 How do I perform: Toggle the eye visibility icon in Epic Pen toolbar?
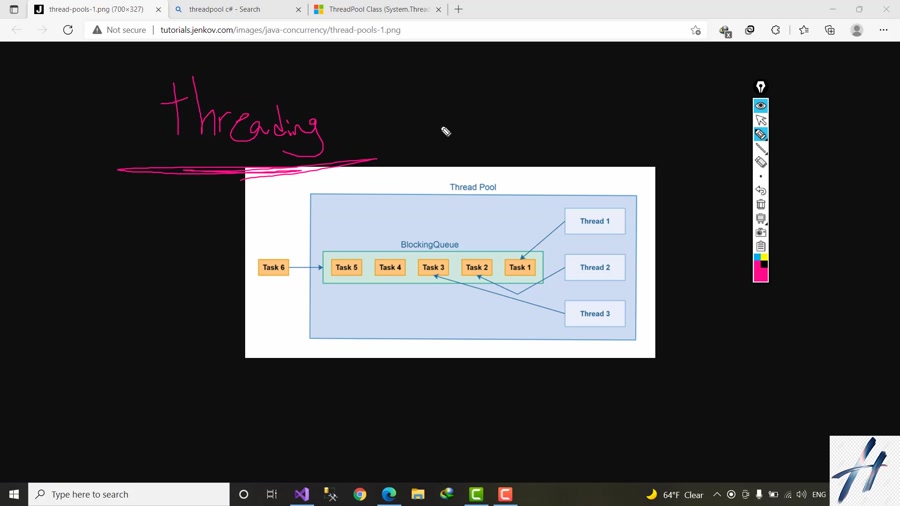[761, 105]
